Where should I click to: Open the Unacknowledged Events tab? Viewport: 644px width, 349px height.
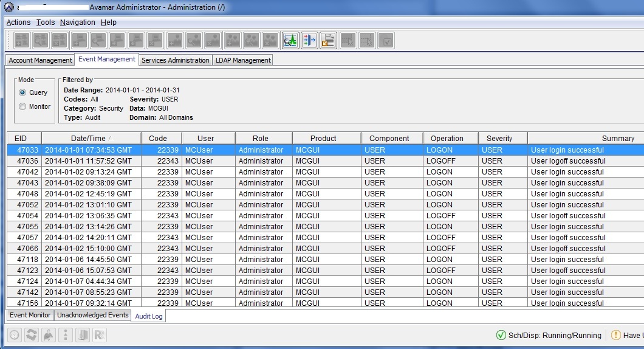pos(92,315)
